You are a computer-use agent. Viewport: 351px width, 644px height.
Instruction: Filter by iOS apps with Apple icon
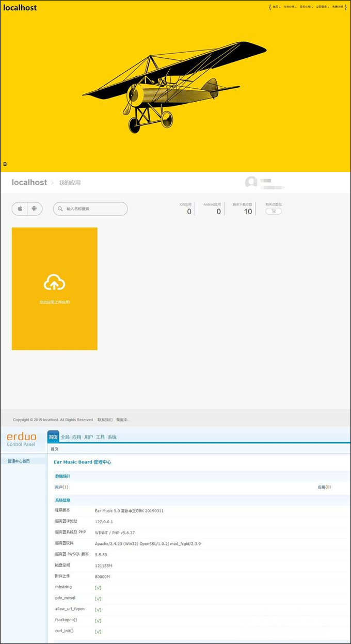point(20,208)
